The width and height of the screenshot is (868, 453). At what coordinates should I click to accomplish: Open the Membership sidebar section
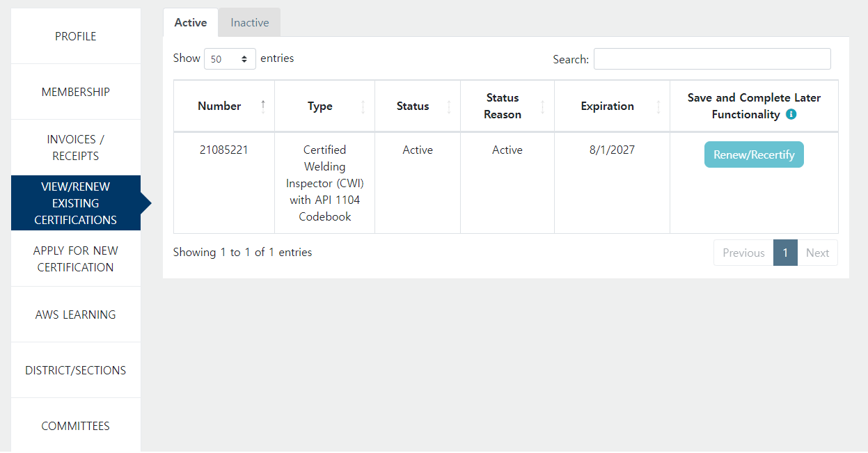coord(76,92)
